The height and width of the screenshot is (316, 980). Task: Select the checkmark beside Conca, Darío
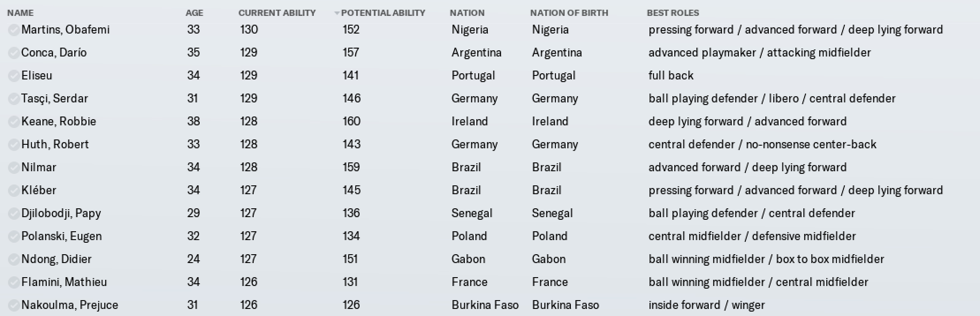click(x=14, y=53)
